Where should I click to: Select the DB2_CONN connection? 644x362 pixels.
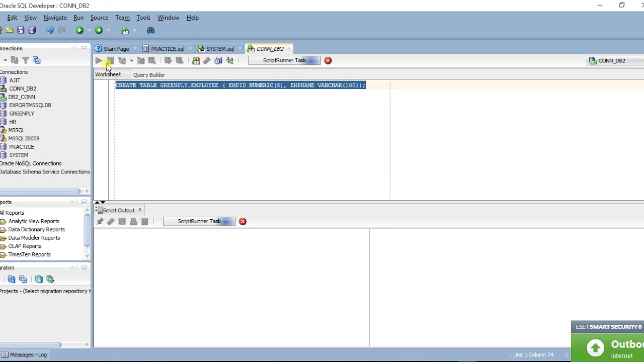(x=21, y=97)
